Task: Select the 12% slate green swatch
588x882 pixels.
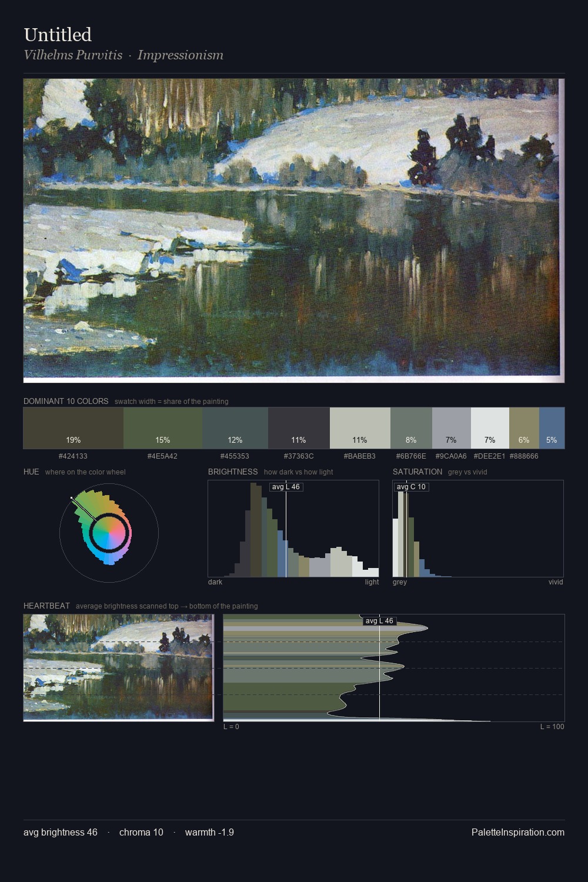Action: 235,428
